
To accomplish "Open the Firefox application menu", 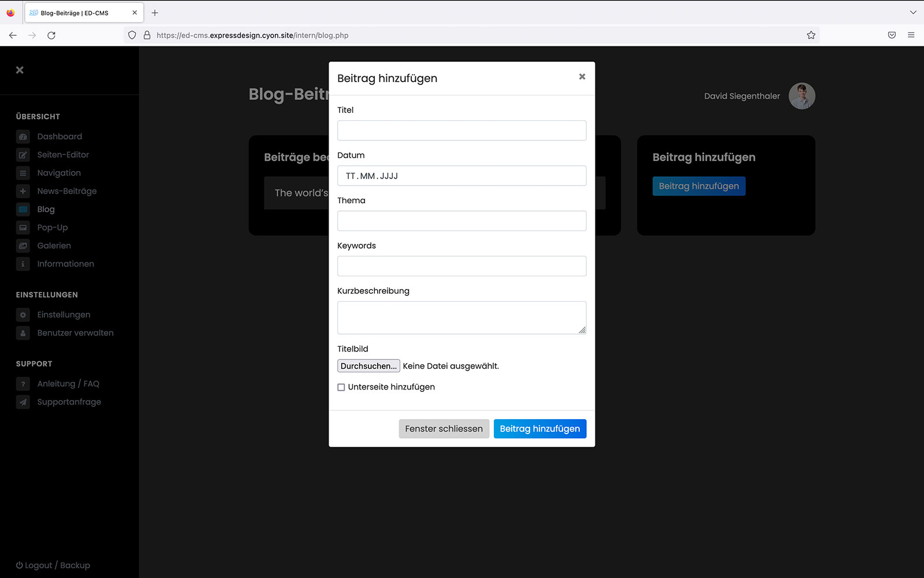I will [911, 35].
